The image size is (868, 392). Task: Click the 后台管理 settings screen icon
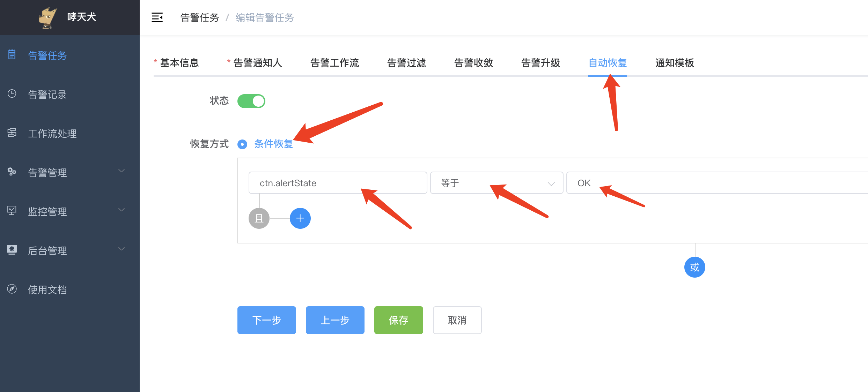pyautogui.click(x=12, y=250)
